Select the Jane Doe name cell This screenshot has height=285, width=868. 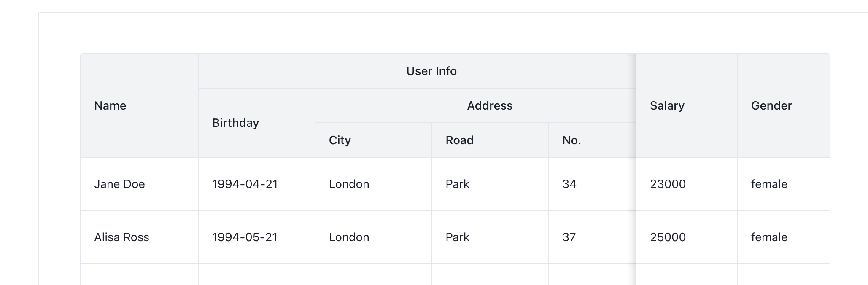coord(139,184)
